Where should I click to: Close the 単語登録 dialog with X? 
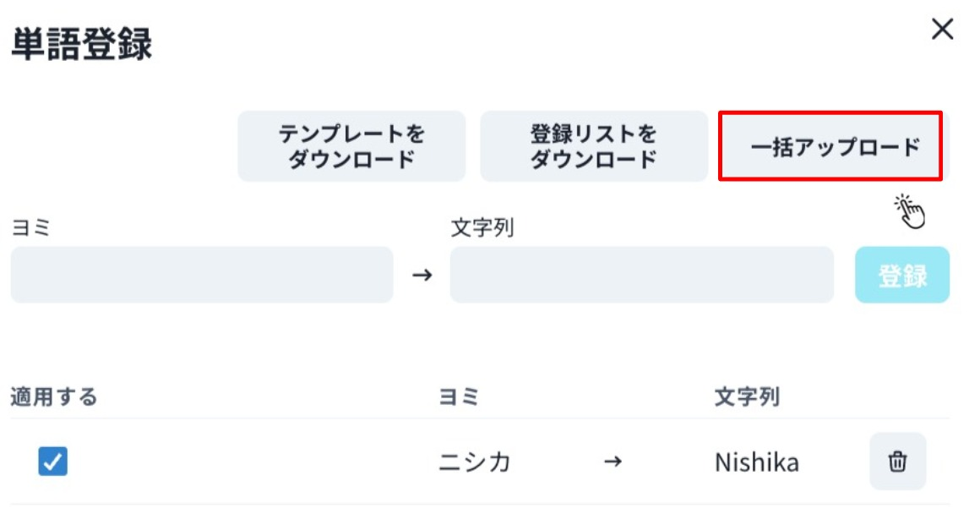point(942,30)
